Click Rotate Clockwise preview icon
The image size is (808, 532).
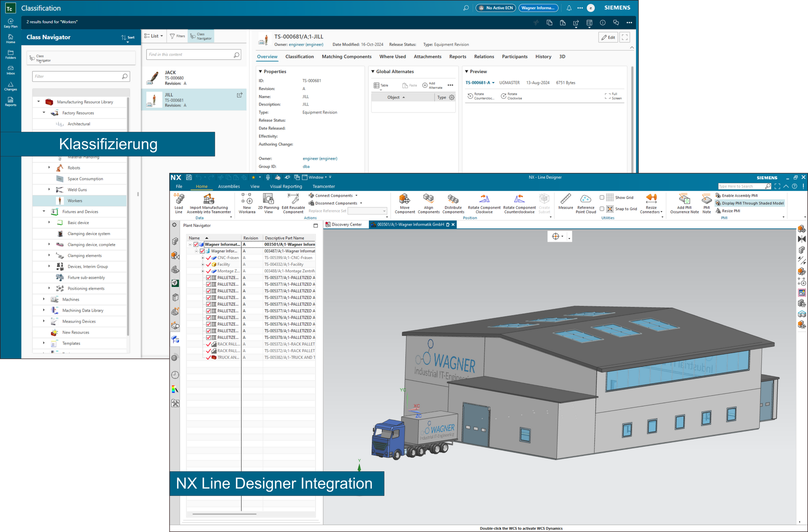[504, 96]
